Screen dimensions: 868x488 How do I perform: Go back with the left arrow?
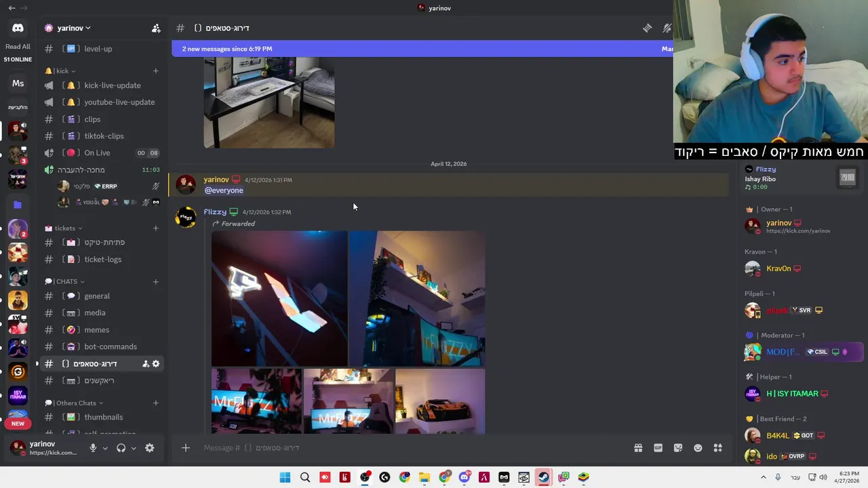(x=12, y=8)
